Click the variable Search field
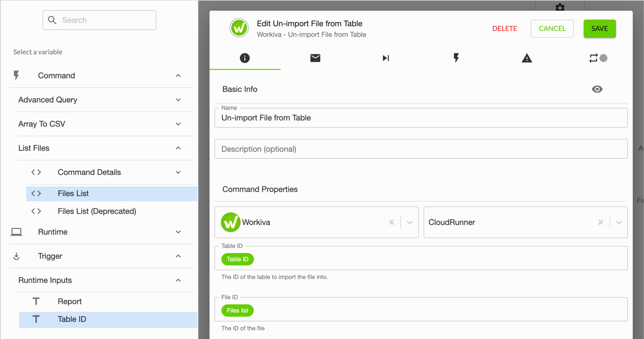Image resolution: width=644 pixels, height=339 pixels. tap(99, 20)
